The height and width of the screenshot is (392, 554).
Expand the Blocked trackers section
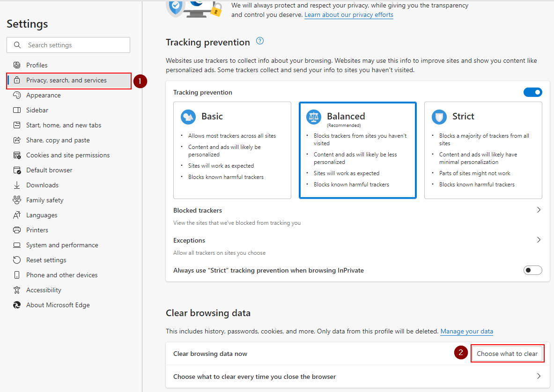click(539, 210)
